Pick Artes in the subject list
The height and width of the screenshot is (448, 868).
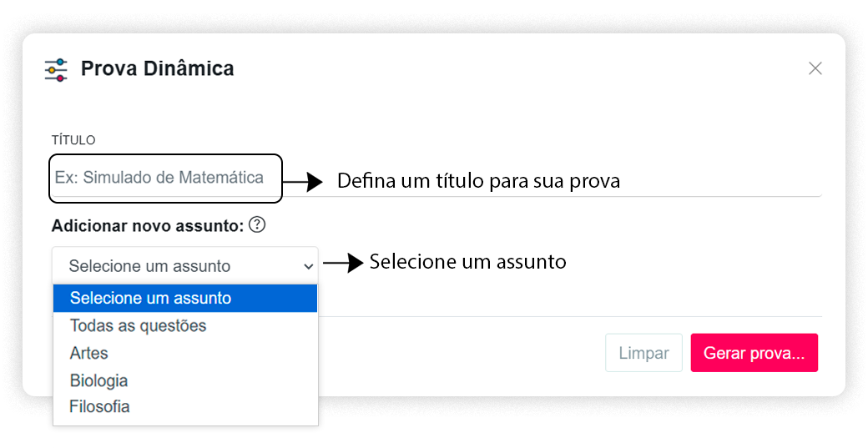pos(185,353)
